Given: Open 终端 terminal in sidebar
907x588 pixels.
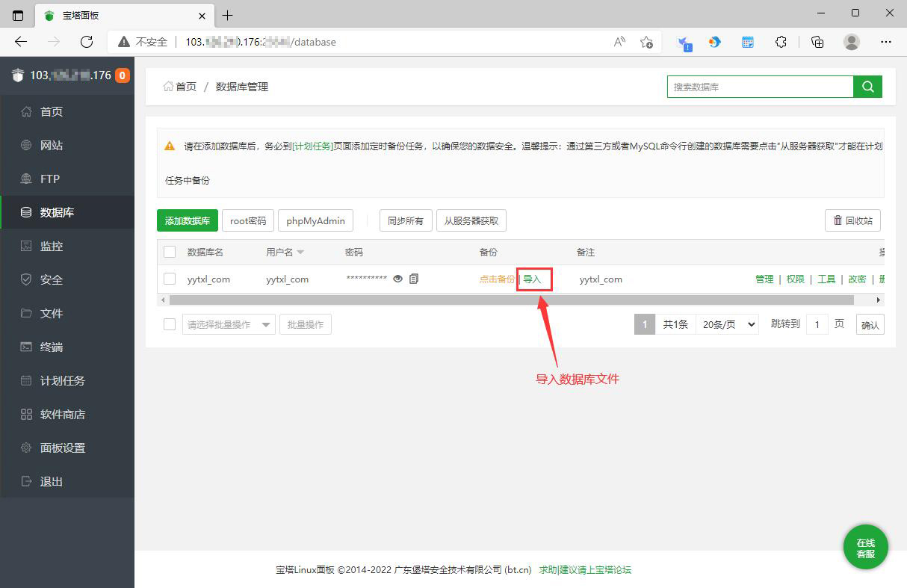Looking at the screenshot, I should [67, 347].
